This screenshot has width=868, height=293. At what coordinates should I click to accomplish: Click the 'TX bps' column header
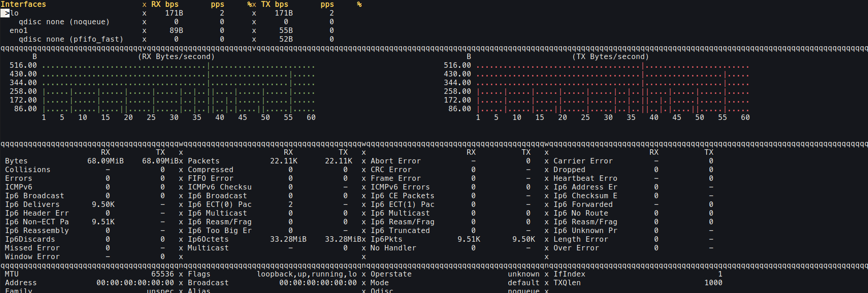pyautogui.click(x=275, y=5)
